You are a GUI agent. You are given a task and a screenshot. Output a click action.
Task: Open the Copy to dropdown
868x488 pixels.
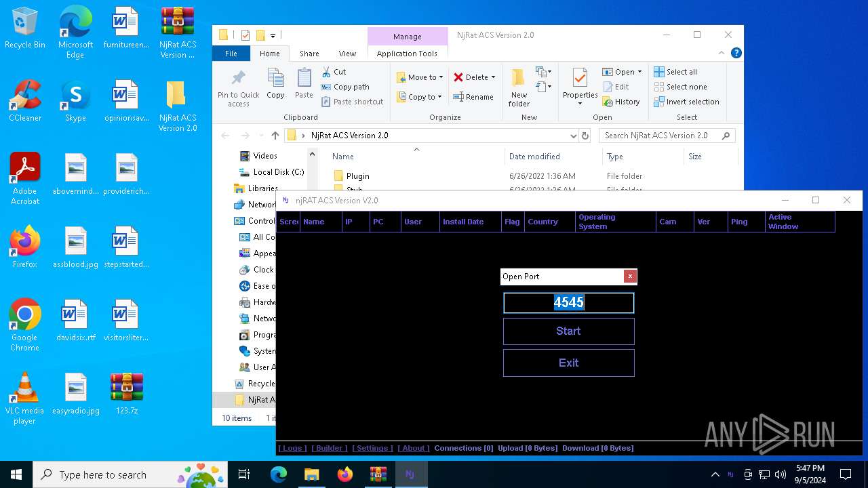click(x=419, y=97)
